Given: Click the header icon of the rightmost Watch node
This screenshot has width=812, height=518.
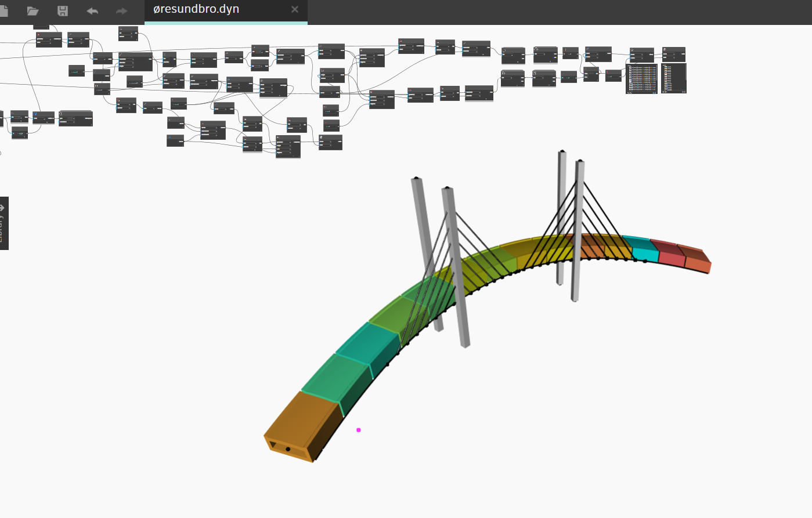Looking at the screenshot, I should point(665,49).
